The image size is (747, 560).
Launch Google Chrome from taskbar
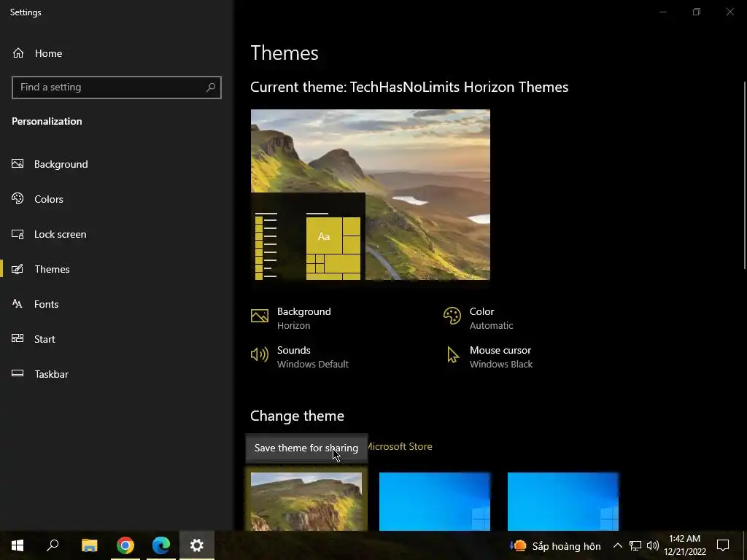click(125, 545)
